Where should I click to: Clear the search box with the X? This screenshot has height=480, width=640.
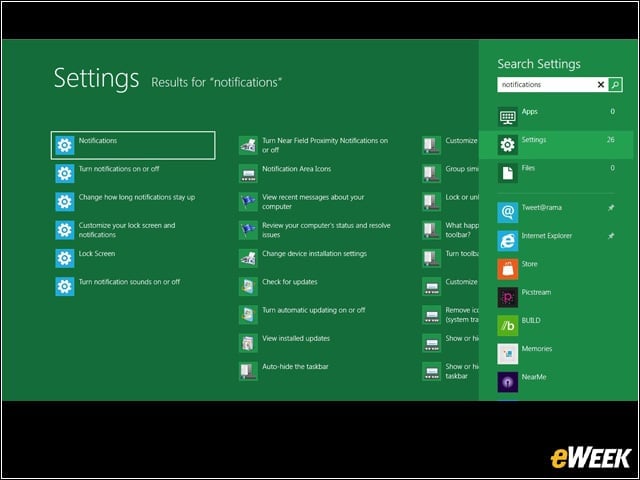600,84
